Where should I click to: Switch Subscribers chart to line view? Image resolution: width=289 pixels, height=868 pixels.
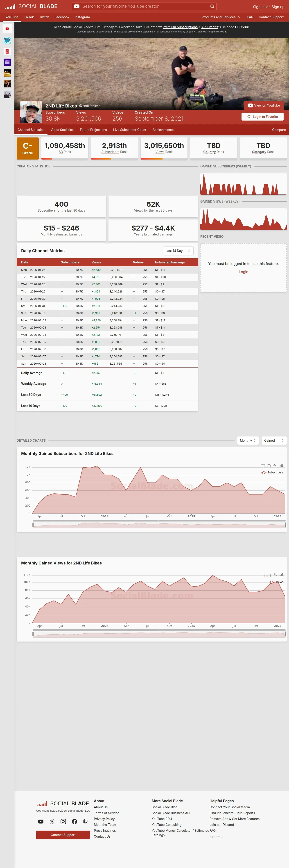[275, 466]
